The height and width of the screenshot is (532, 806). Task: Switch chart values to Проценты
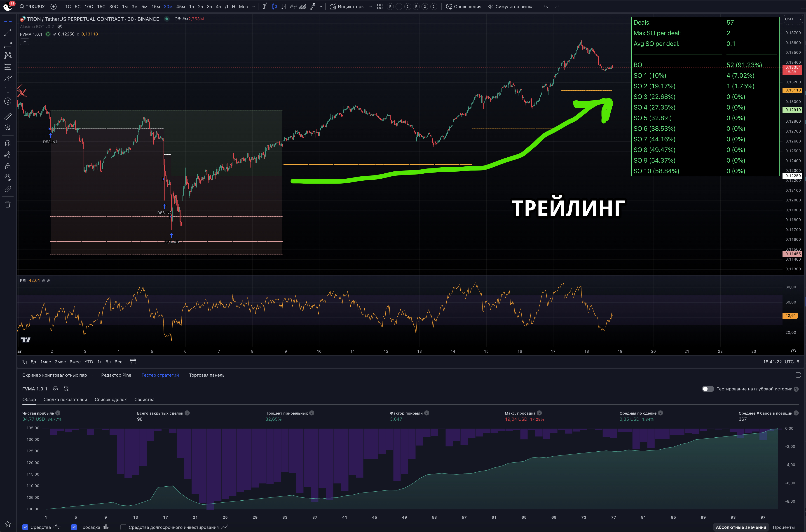[783, 527]
